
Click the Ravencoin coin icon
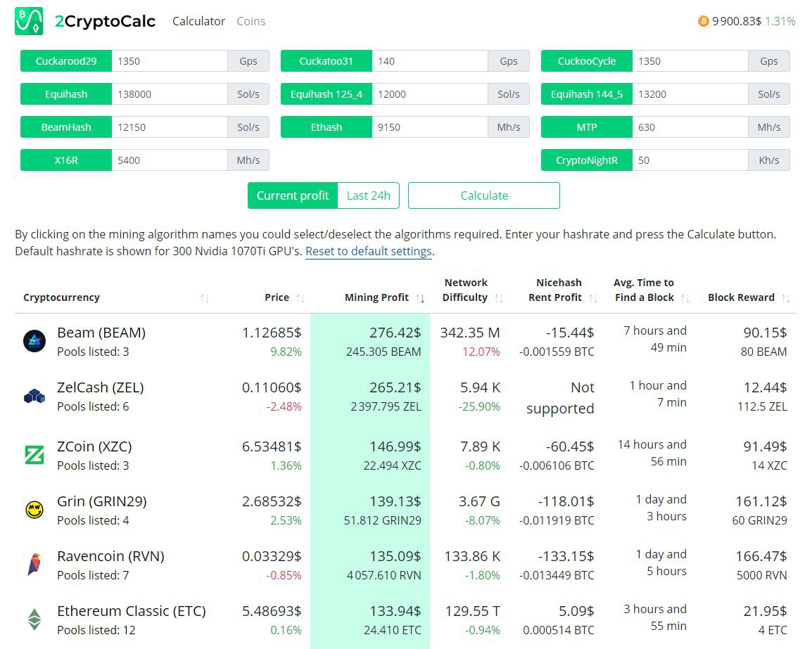coord(34,565)
